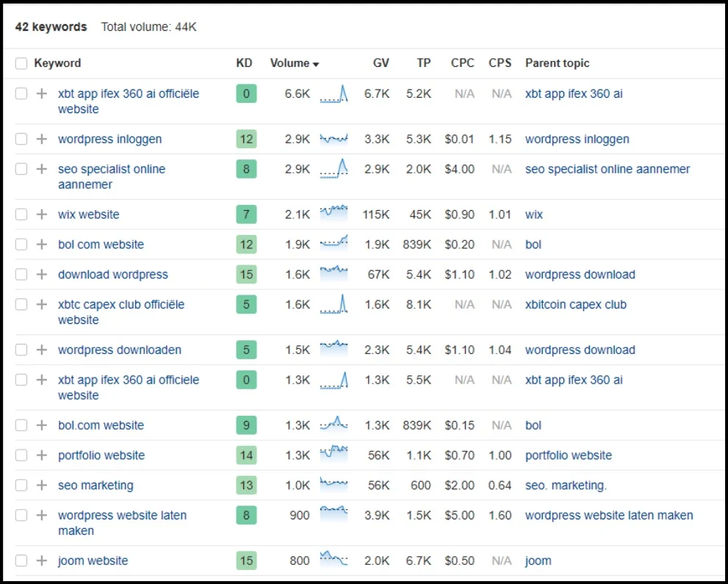Open parent topic link wix
The width and height of the screenshot is (728, 584).
pyautogui.click(x=534, y=215)
